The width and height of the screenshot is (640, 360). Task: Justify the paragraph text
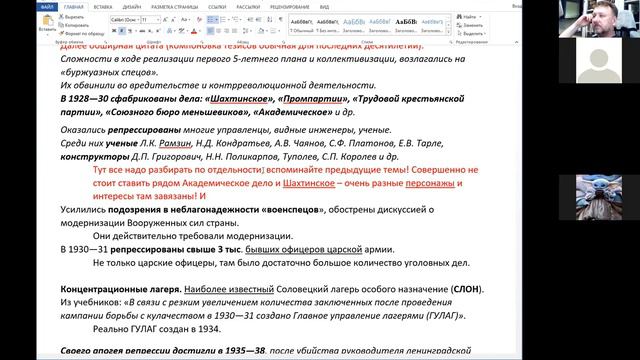(235, 31)
